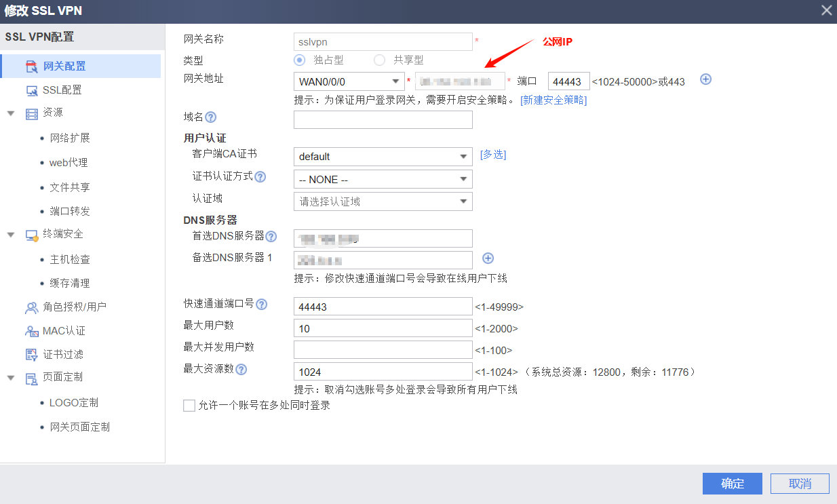Click the plus icon beside gateway port
This screenshot has height=504, width=837.
click(x=705, y=79)
